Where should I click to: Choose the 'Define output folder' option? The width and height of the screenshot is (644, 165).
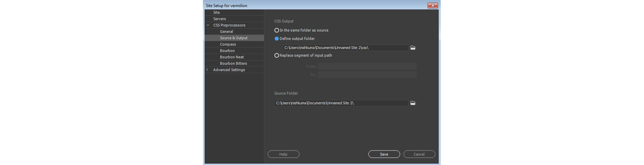[277, 39]
